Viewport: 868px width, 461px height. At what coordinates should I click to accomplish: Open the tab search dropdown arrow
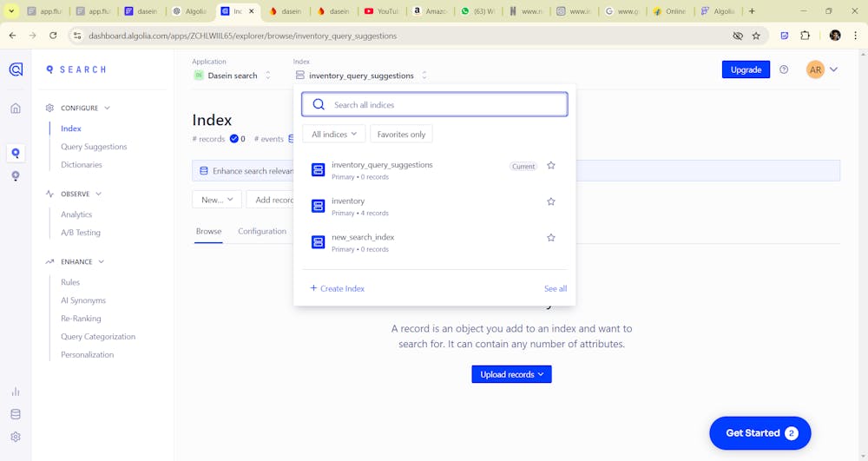(11, 11)
